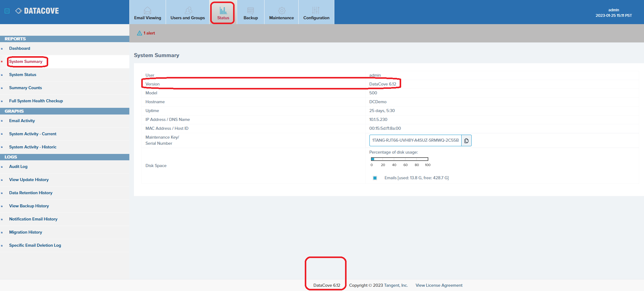644x291 pixels.
Task: Go to Full System Health Checkup
Action: [x=36, y=101]
